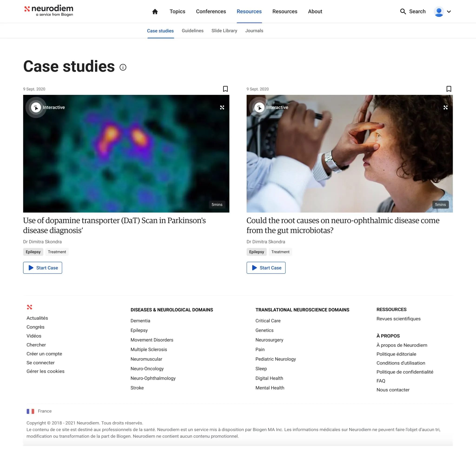Image resolution: width=476 pixels, height=463 pixels.
Task: Click the home icon in navigation
Action: tap(155, 11)
